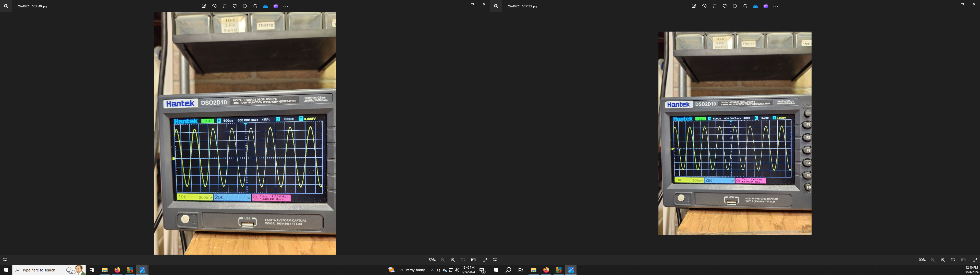980x275 pixels.
Task: Set 59% photo to actual size 1:1
Action: pyautogui.click(x=473, y=260)
